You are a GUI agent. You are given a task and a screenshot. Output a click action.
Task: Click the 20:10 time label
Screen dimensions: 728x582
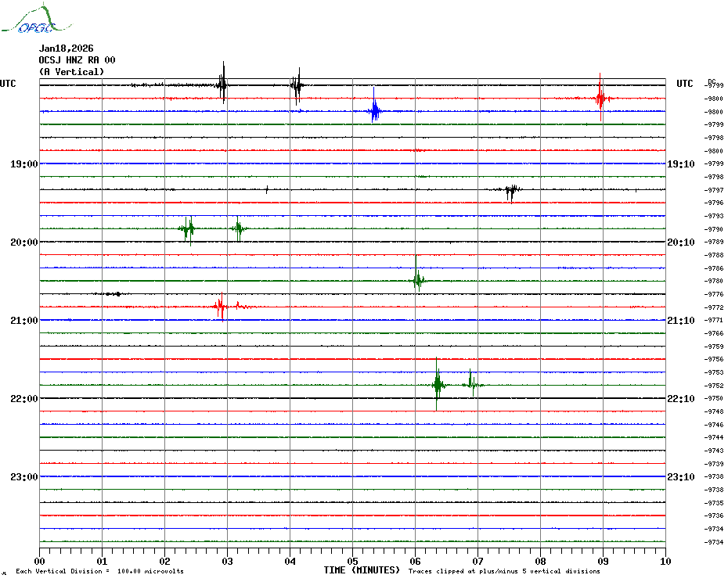pyautogui.click(x=680, y=242)
